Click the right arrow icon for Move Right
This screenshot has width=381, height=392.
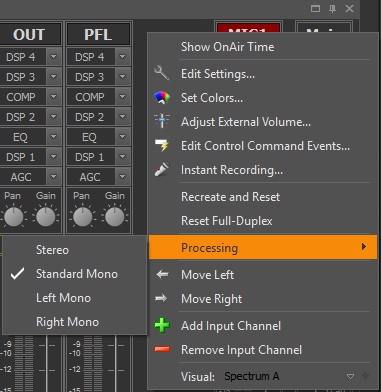[x=162, y=298]
